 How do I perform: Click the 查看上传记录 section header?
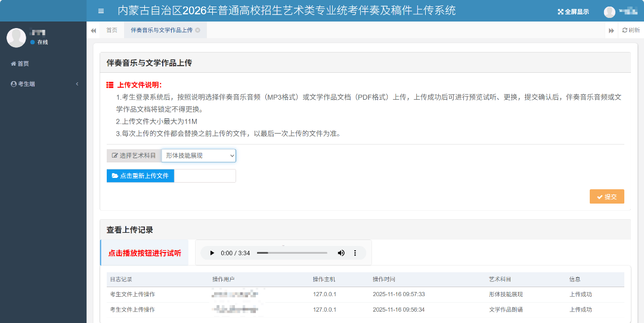130,230
